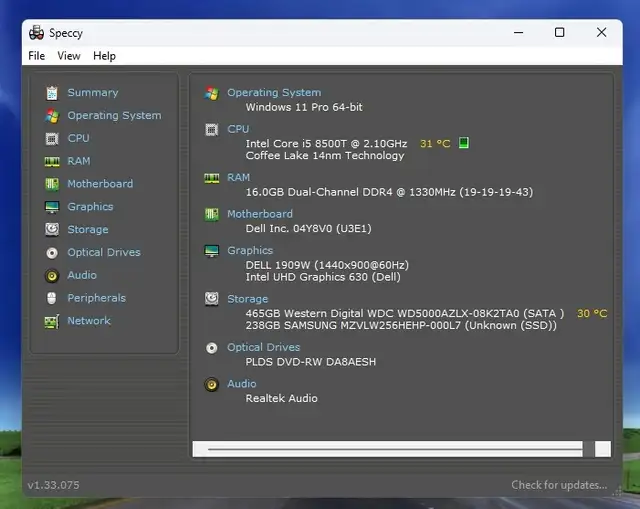Select Network in the sidebar
Image resolution: width=640 pixels, height=509 pixels.
(89, 321)
